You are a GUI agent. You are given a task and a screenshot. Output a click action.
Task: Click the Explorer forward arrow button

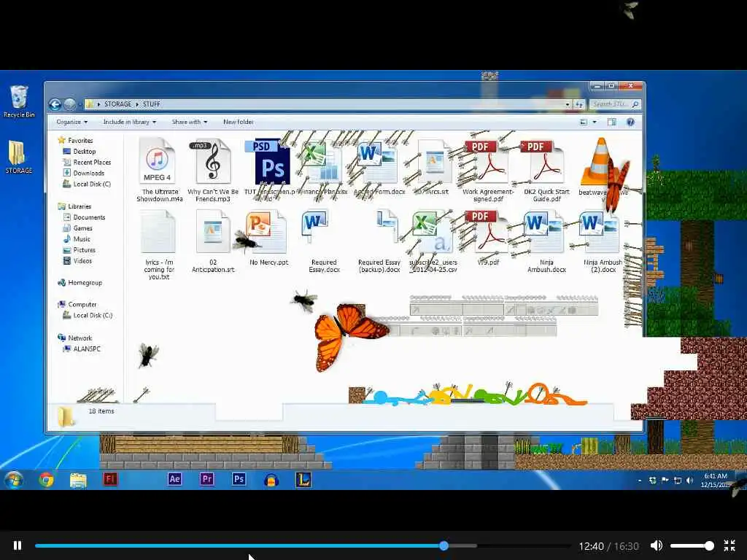pos(70,104)
